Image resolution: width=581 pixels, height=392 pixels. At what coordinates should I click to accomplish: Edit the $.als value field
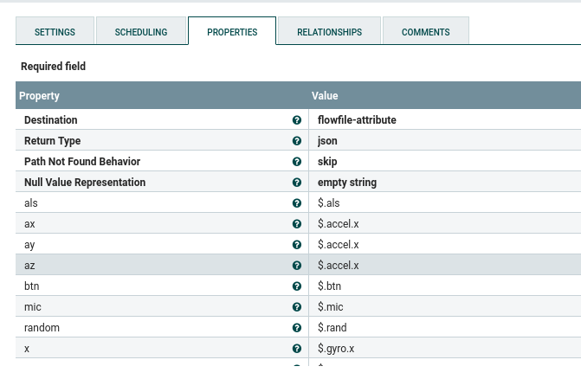click(445, 202)
